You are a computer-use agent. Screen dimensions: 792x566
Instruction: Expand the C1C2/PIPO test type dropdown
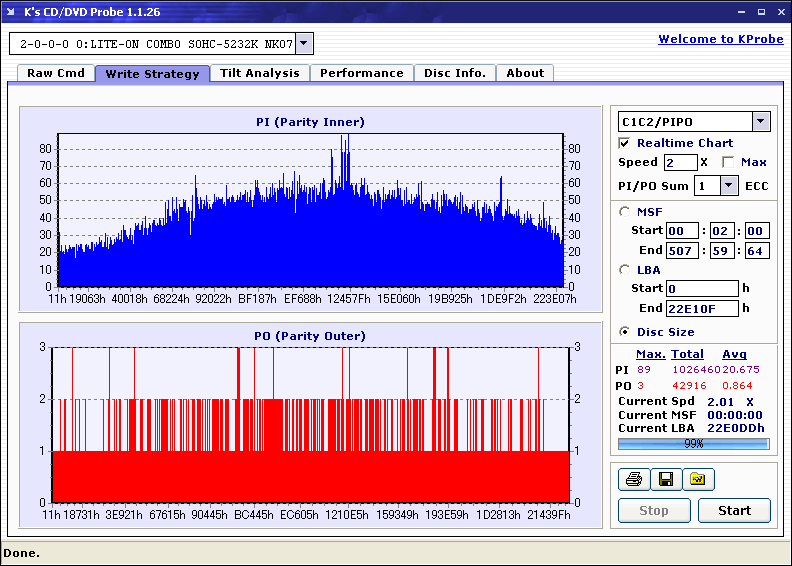click(x=760, y=122)
